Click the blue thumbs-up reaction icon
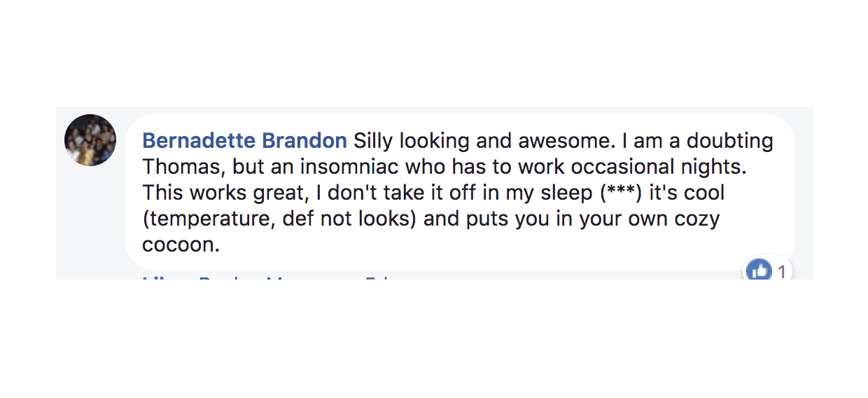 tap(759, 270)
